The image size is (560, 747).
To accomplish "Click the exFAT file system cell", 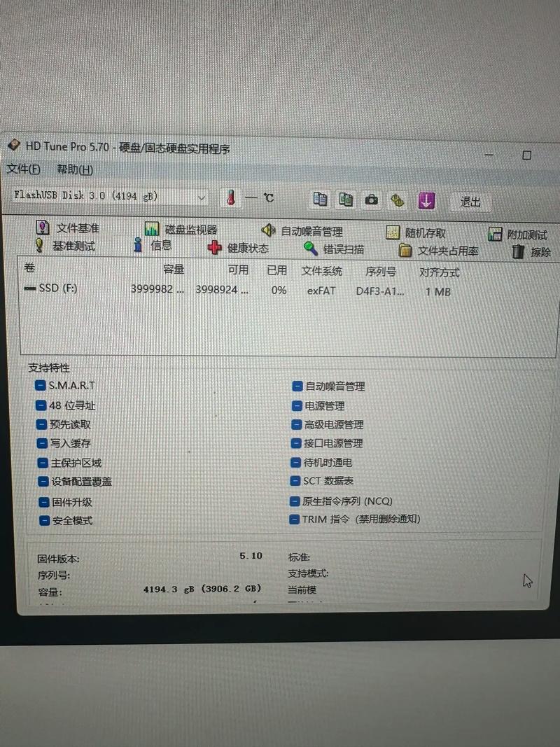I will (321, 291).
